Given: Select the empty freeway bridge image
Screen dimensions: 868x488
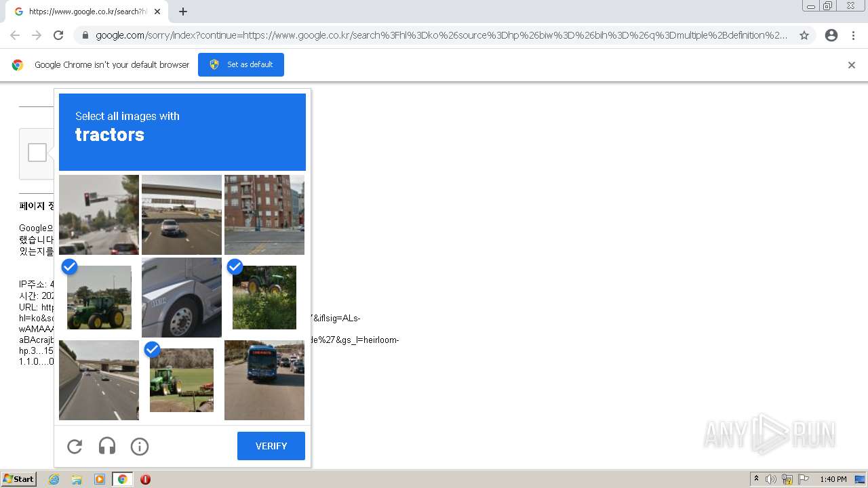Looking at the screenshot, I should click(x=99, y=380).
